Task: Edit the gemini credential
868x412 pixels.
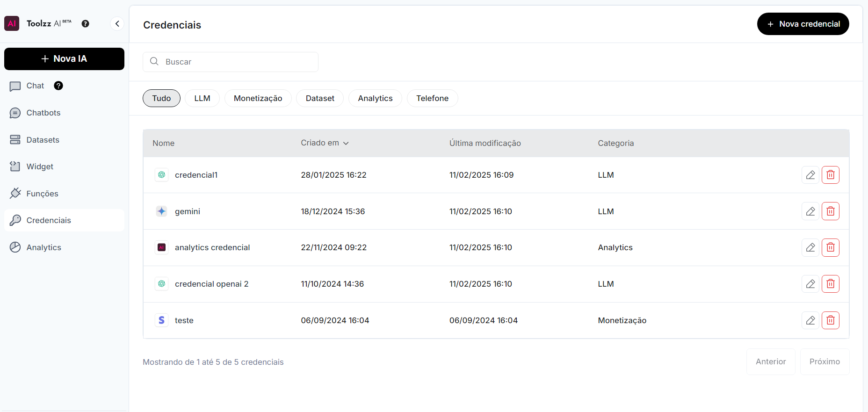Action: tap(810, 211)
